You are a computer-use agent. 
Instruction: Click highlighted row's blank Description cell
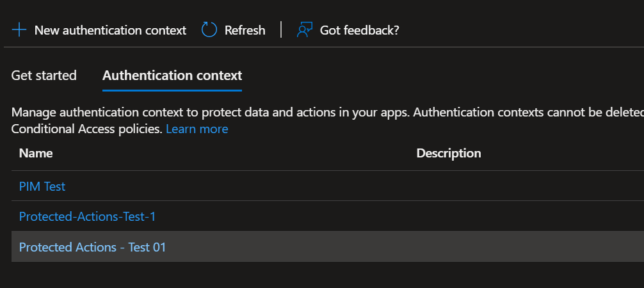click(512, 247)
